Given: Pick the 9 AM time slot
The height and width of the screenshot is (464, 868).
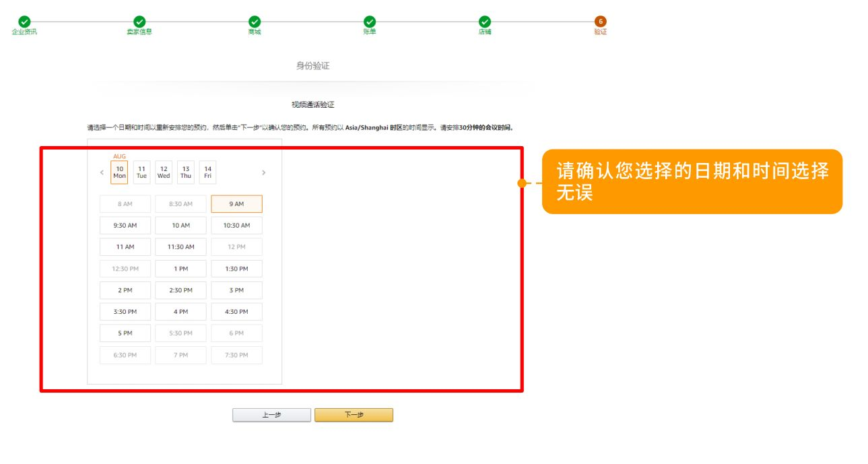Looking at the screenshot, I should (236, 204).
